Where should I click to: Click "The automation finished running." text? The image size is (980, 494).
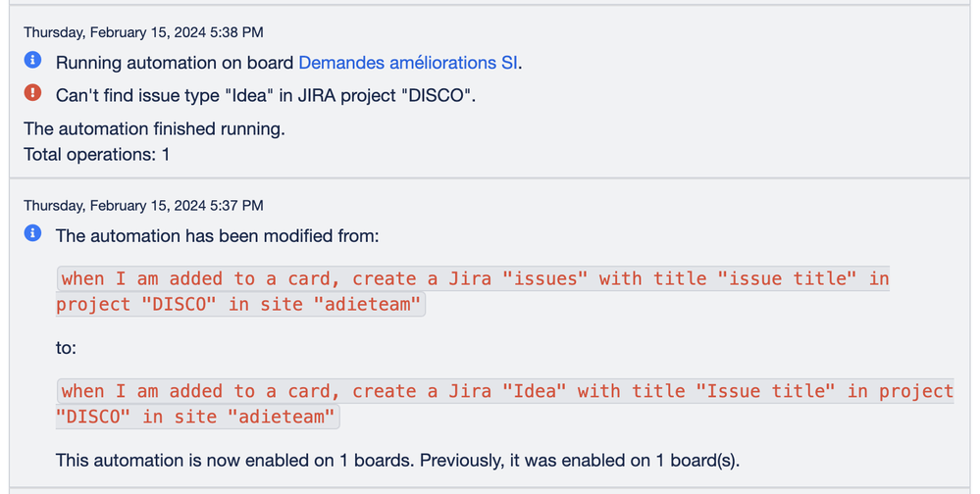click(154, 128)
